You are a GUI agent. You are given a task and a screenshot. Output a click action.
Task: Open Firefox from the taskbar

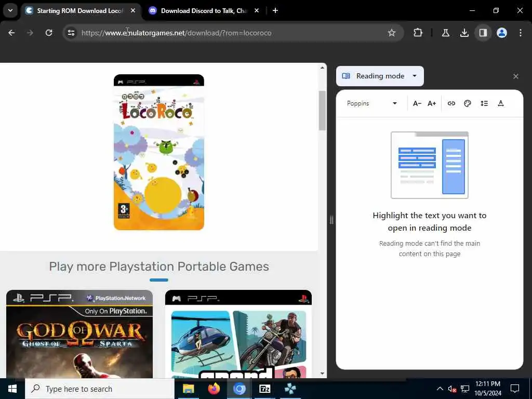coord(214,389)
